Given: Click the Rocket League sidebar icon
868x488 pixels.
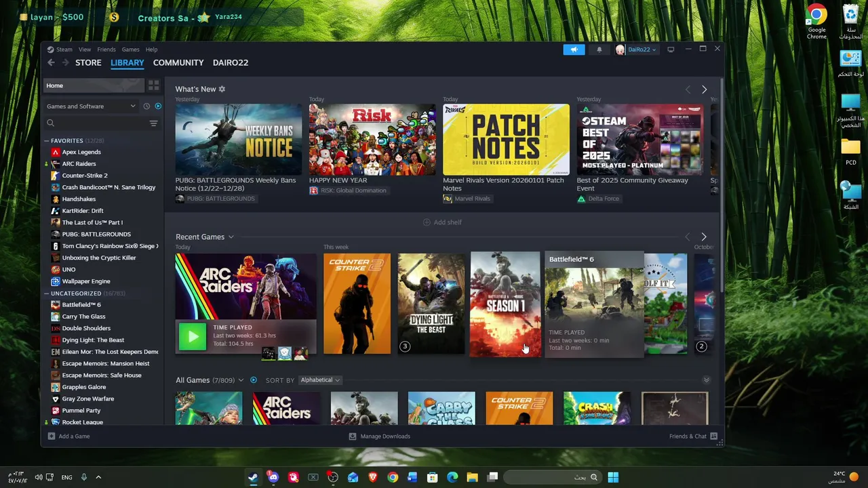Looking at the screenshot, I should pos(56,422).
